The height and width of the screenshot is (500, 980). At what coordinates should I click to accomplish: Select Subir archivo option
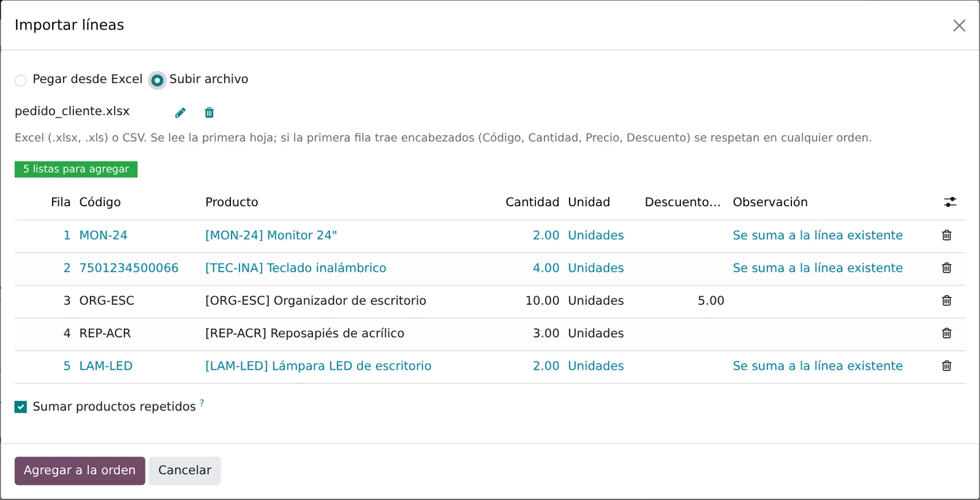157,80
